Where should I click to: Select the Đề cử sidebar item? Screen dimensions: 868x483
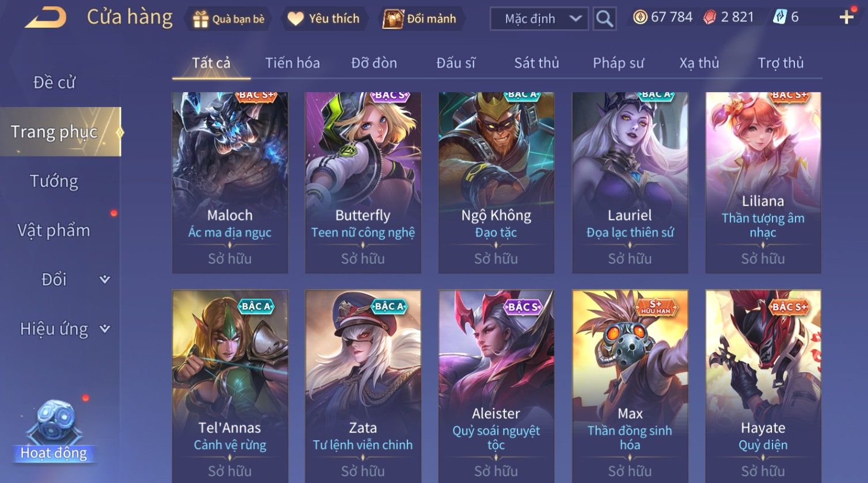[54, 82]
